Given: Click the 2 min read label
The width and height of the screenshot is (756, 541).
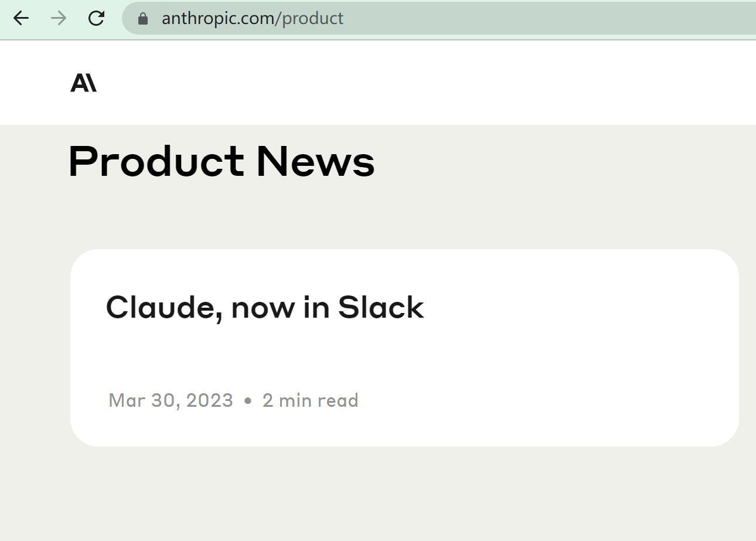Looking at the screenshot, I should 310,400.
